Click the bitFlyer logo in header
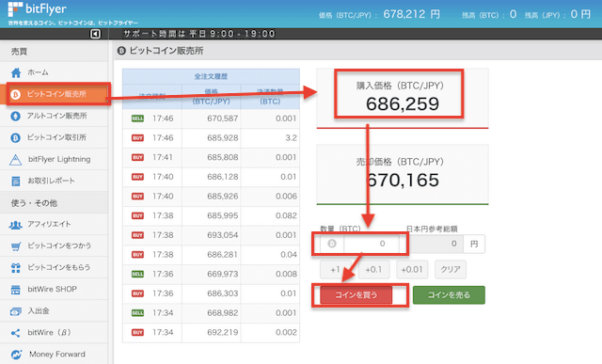The height and width of the screenshot is (364, 602). tap(38, 9)
